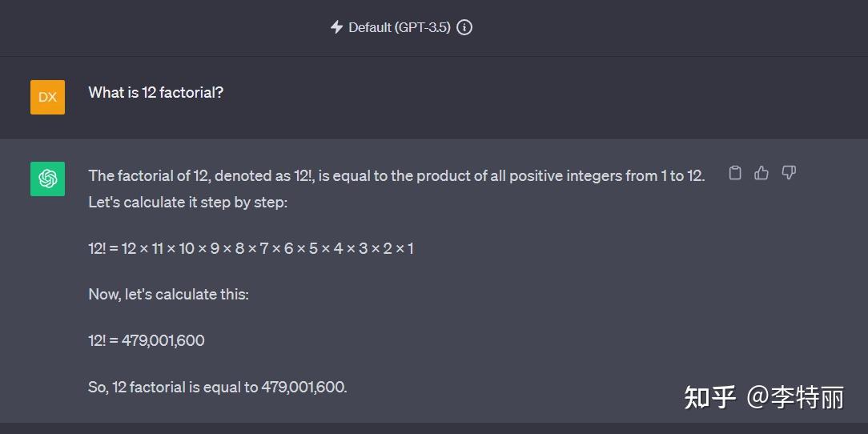Image resolution: width=868 pixels, height=434 pixels.
Task: Click the @李特丽 username watermark
Action: pos(796,397)
